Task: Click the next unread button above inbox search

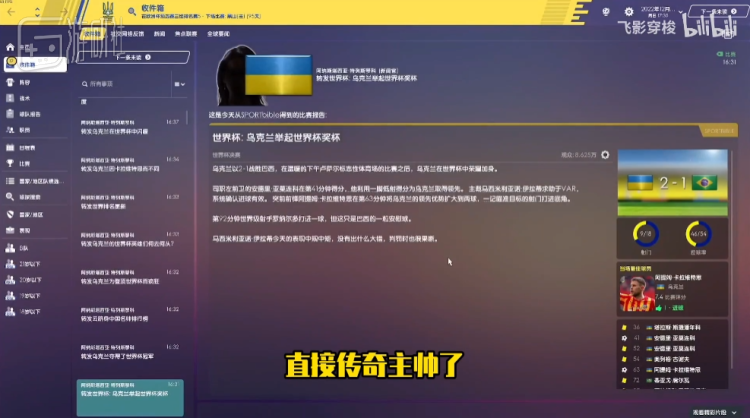Action: click(132, 57)
